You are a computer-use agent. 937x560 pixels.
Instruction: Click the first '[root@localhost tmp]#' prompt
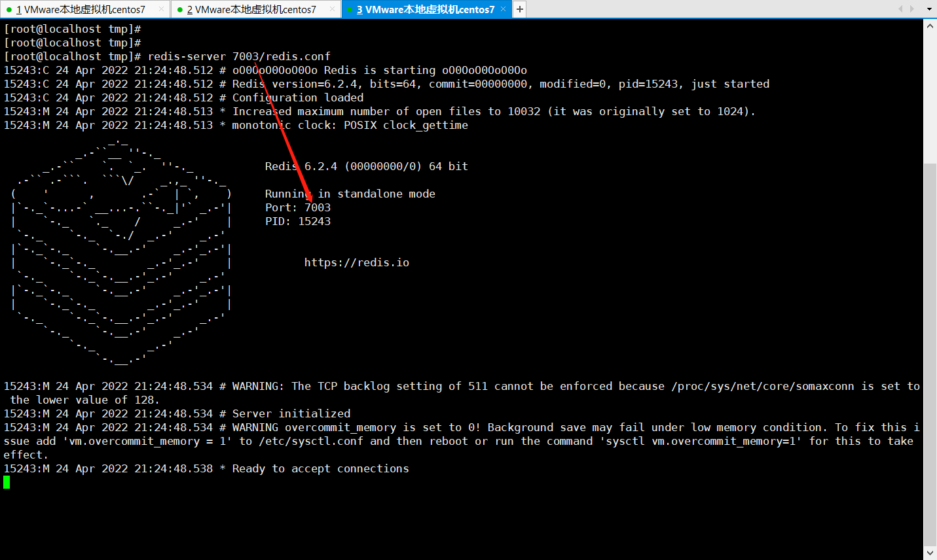pos(72,29)
